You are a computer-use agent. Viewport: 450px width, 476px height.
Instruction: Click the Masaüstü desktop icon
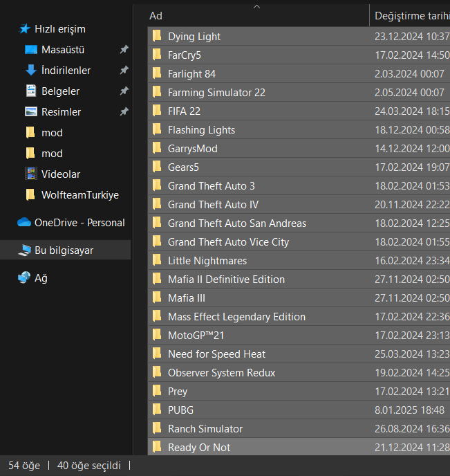point(31,50)
